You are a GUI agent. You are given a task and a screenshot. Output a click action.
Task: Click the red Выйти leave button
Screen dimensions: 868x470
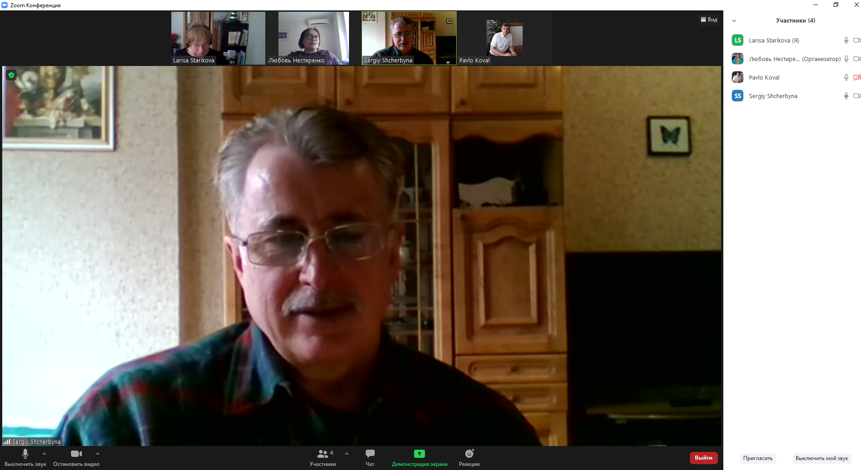click(x=703, y=458)
